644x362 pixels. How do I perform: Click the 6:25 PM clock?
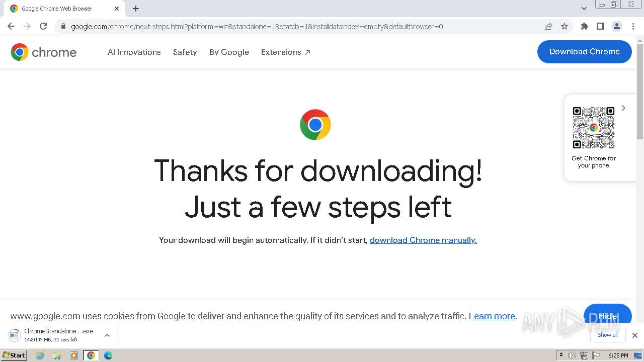point(618,355)
